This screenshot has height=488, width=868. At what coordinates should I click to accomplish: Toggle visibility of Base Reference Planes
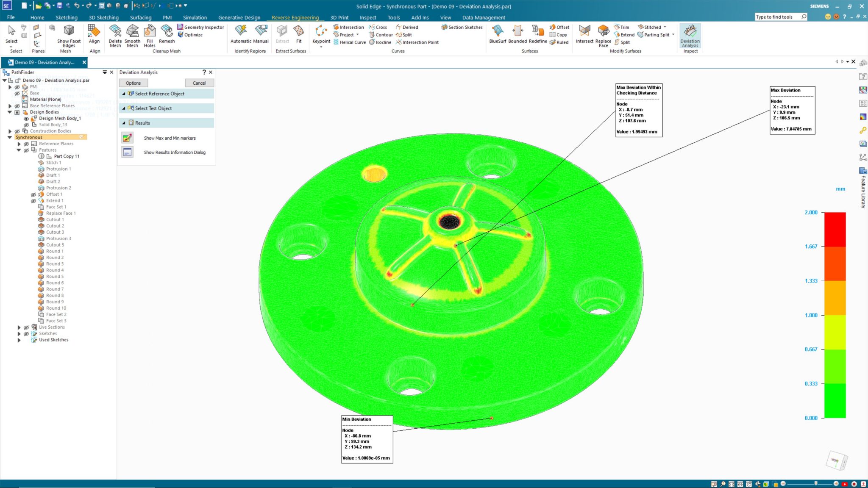click(x=17, y=106)
